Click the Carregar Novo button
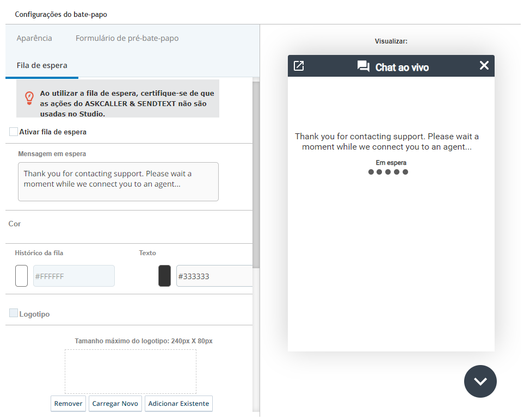524x420 pixels. tap(115, 403)
